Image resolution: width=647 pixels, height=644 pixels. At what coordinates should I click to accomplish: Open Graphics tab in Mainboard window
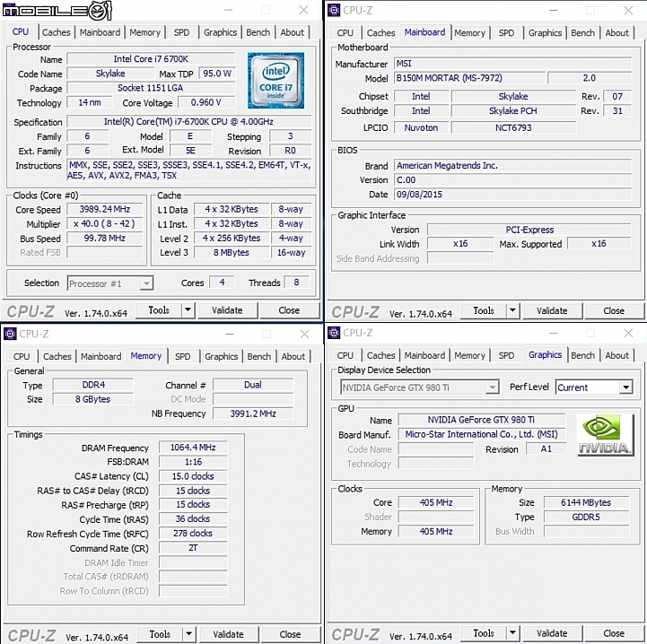coord(545,32)
